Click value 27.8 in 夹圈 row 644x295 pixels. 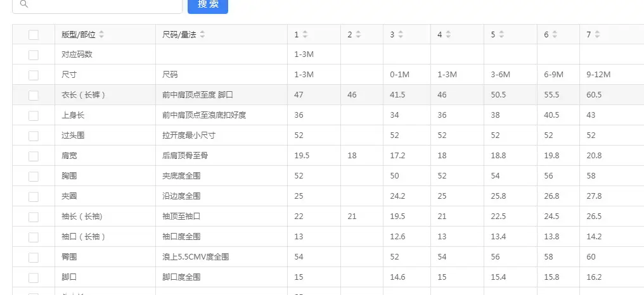pos(594,196)
